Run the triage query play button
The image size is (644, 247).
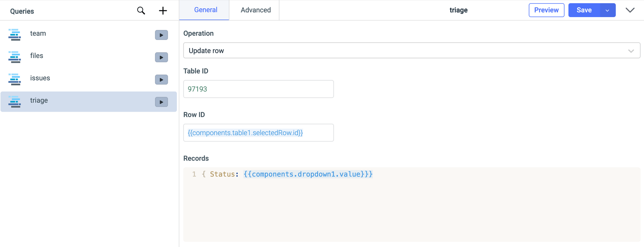click(x=161, y=102)
